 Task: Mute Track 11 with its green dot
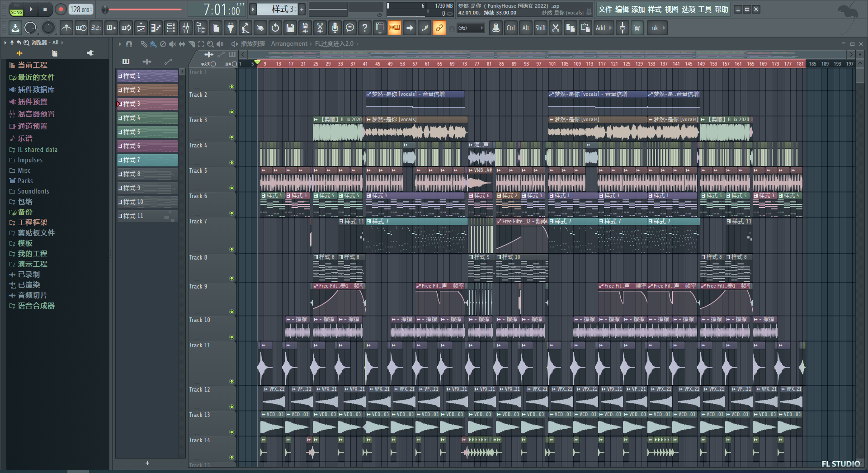click(231, 381)
